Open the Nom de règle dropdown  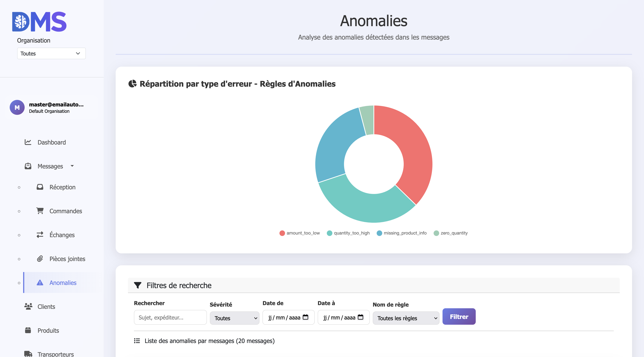click(406, 318)
